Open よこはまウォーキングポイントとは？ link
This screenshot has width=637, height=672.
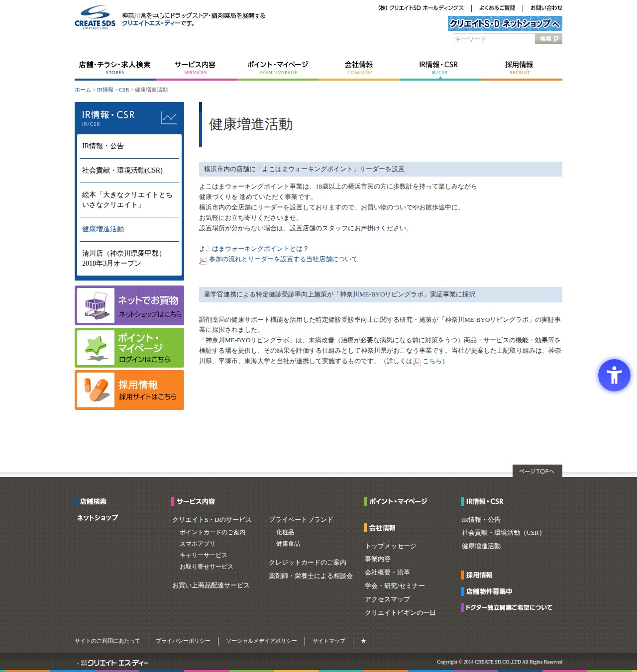point(254,249)
